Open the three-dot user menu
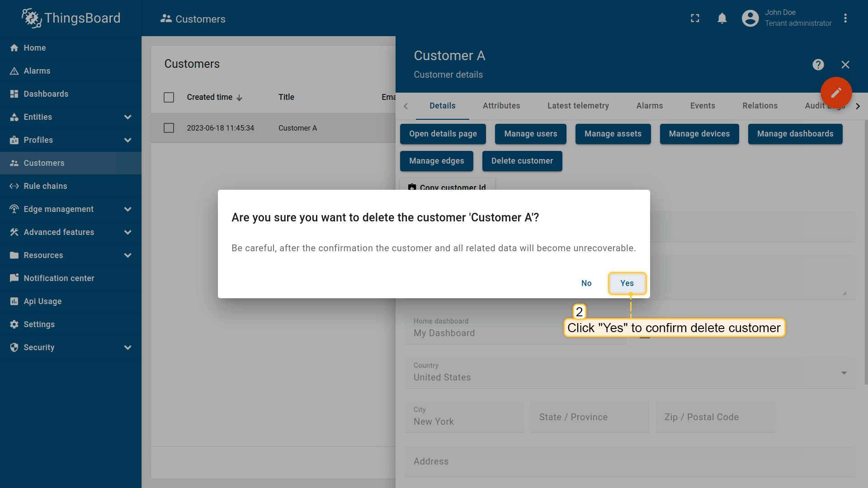 pos(845,18)
